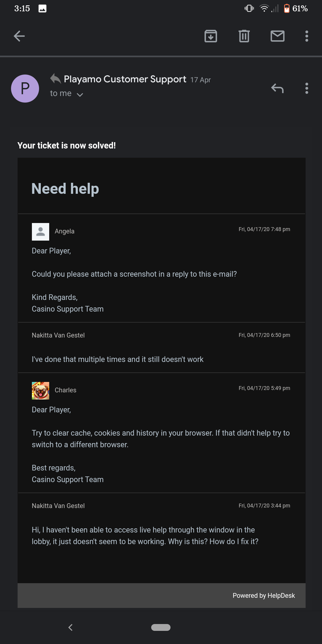Tap Angela's grey profile avatar
Screen dimensions: 322x644
41,232
